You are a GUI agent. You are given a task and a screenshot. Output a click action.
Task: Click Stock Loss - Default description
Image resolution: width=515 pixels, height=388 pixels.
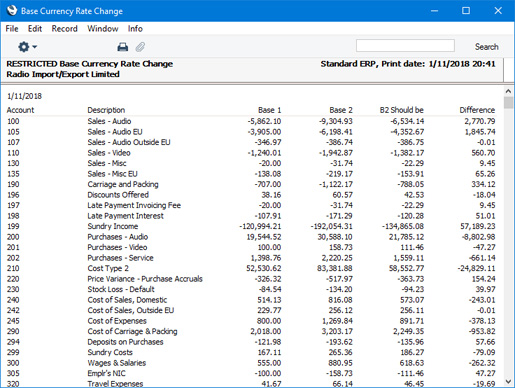click(121, 289)
